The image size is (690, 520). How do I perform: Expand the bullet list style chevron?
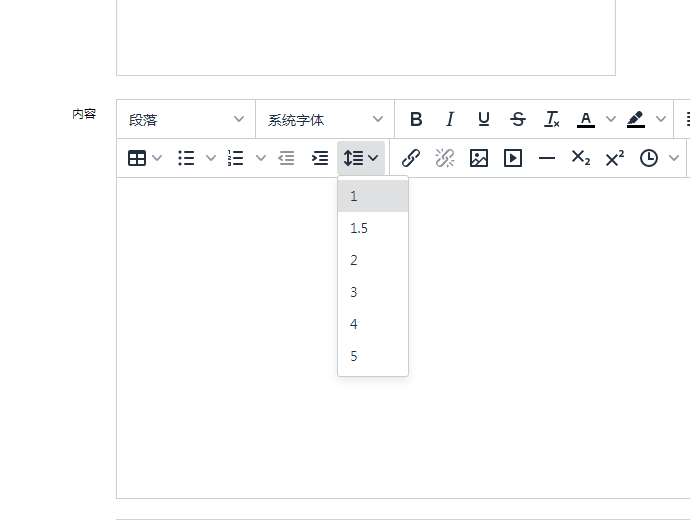pyautogui.click(x=211, y=158)
